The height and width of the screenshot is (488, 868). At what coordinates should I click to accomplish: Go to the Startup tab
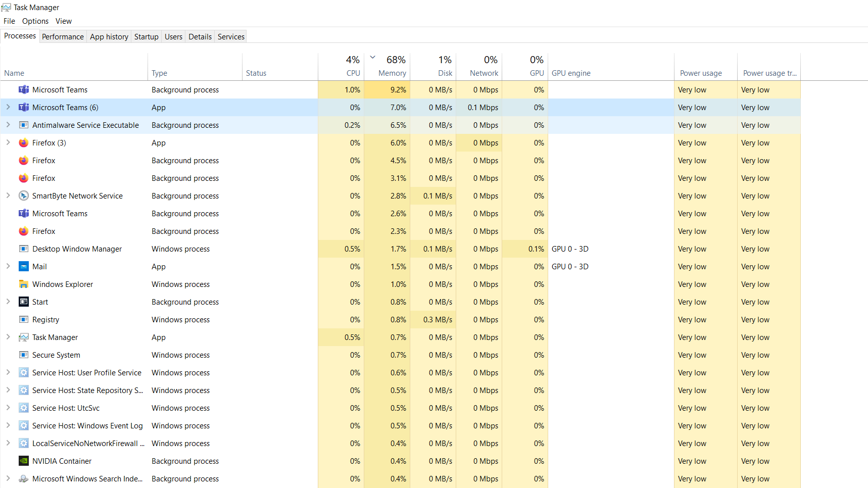click(x=147, y=37)
